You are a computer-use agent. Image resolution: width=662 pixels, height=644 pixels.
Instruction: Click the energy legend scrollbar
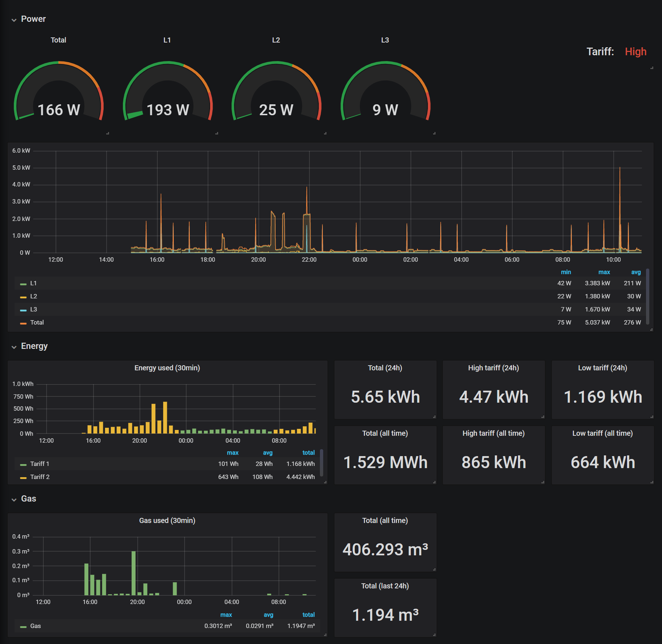[x=321, y=463]
